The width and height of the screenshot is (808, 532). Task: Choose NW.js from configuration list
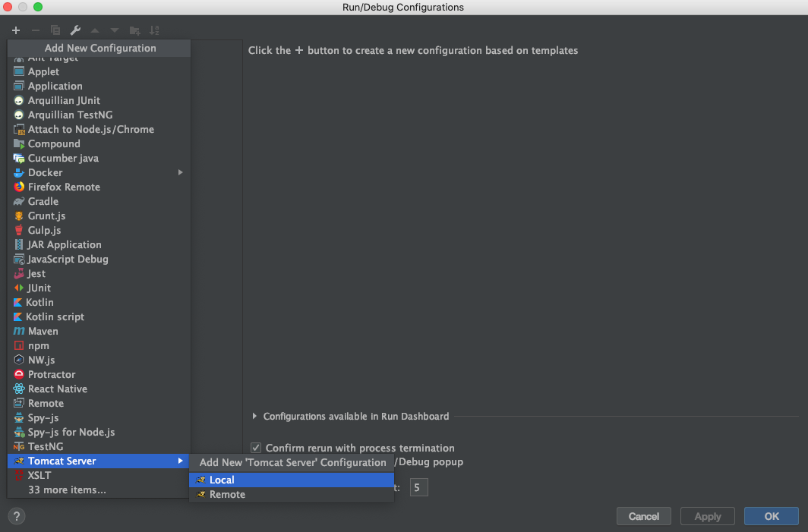[x=99, y=360]
